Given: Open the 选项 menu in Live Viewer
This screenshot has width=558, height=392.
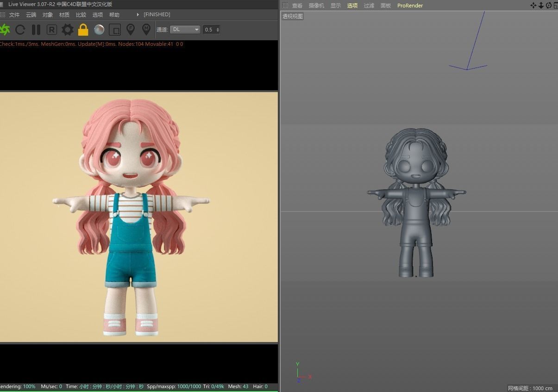Looking at the screenshot, I should 98,15.
